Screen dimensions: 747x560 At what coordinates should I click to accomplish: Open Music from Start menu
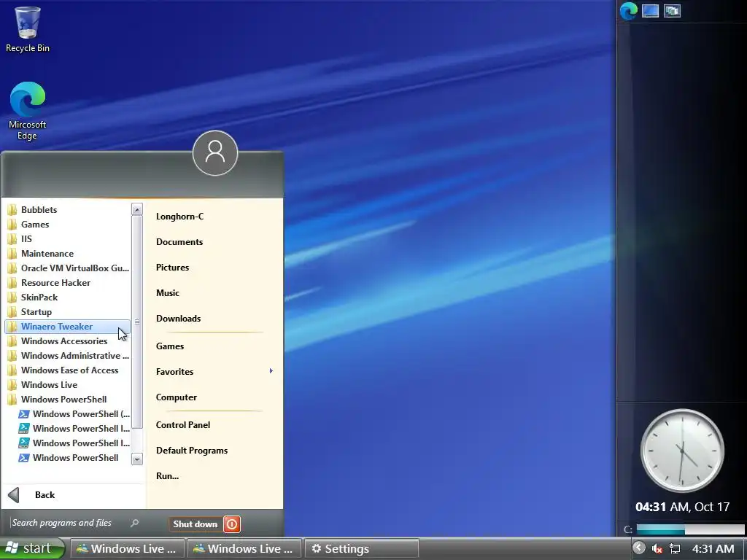tap(168, 293)
